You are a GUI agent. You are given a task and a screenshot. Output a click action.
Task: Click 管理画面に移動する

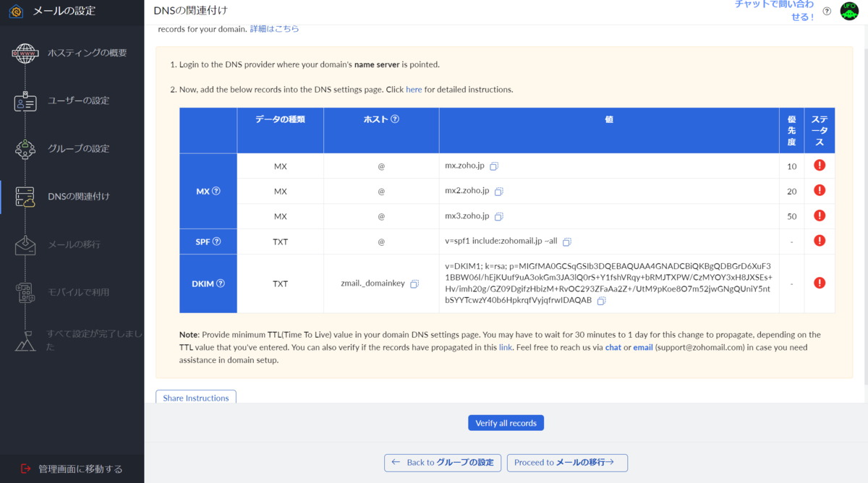coord(72,469)
